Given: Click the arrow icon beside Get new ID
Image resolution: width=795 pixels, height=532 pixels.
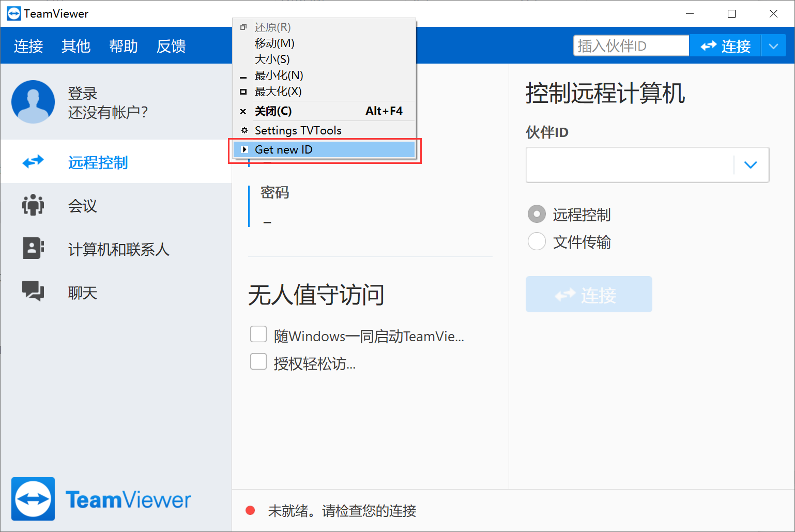Looking at the screenshot, I should coord(244,149).
